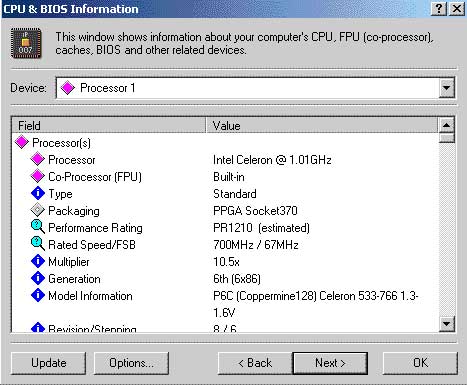Click the P6C (Coppermine128) Celeron model value

point(316,304)
